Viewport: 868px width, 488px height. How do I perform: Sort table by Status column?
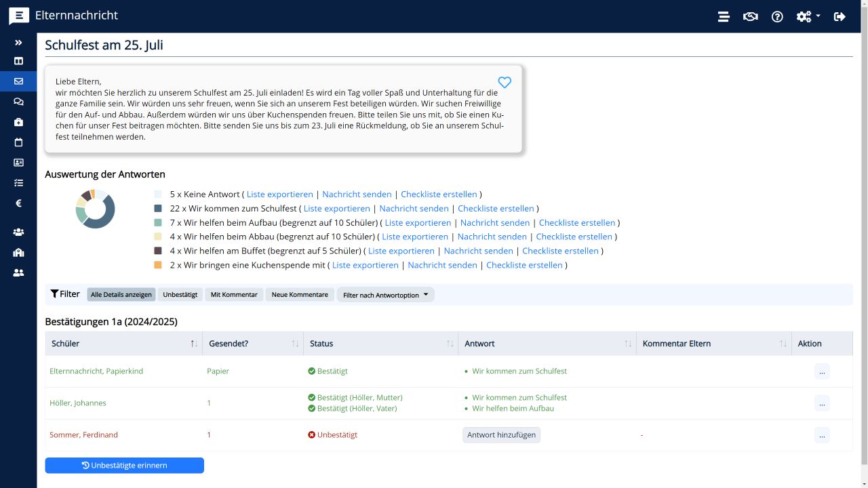point(380,344)
